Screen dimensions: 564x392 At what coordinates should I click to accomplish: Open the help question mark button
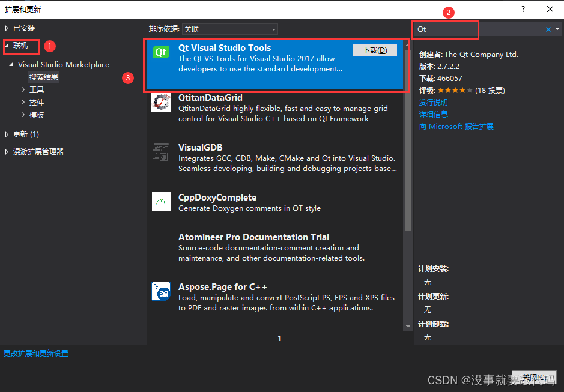[523, 9]
